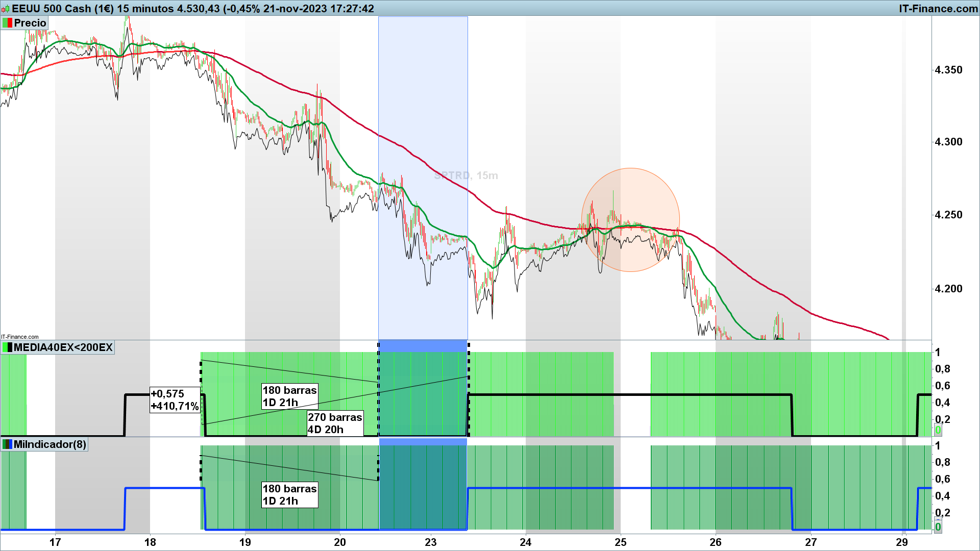980x551 pixels.
Task: Click the IT-Finance.com link at top right
Action: click(938, 9)
